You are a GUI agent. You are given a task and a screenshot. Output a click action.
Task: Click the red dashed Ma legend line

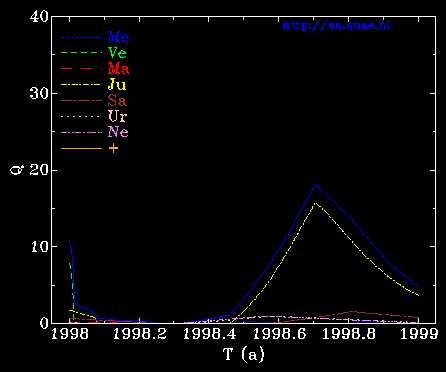[x=81, y=69]
